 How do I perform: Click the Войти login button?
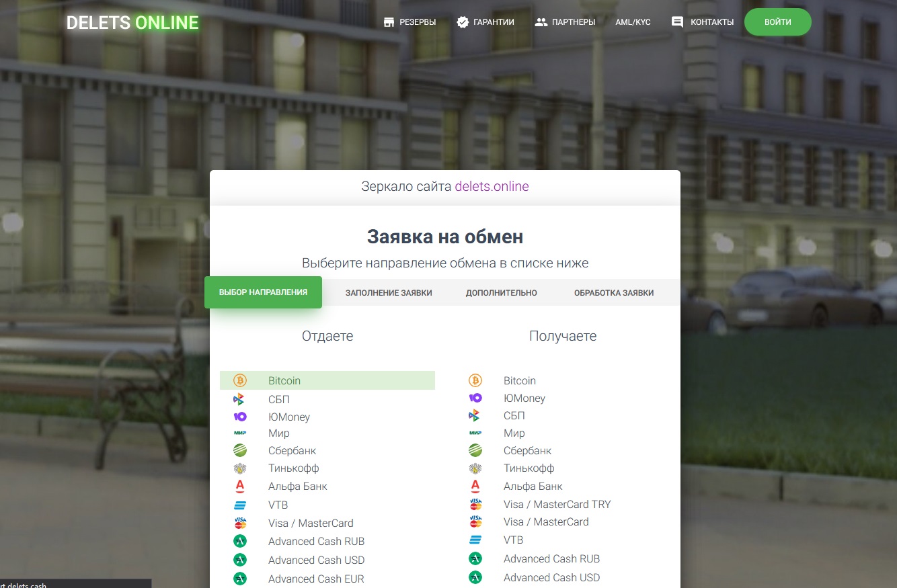[778, 22]
